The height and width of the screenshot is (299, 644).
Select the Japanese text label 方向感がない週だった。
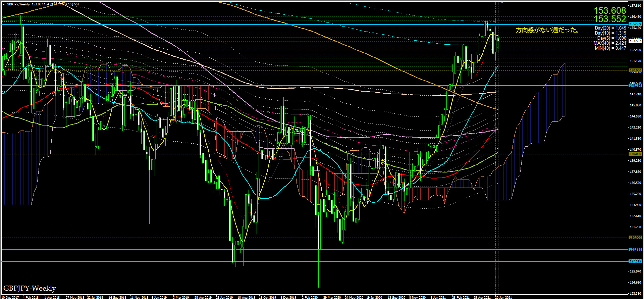click(x=548, y=30)
